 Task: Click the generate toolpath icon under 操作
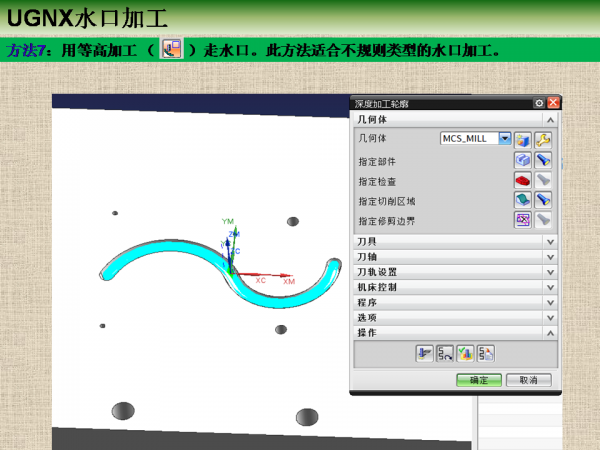coord(424,354)
